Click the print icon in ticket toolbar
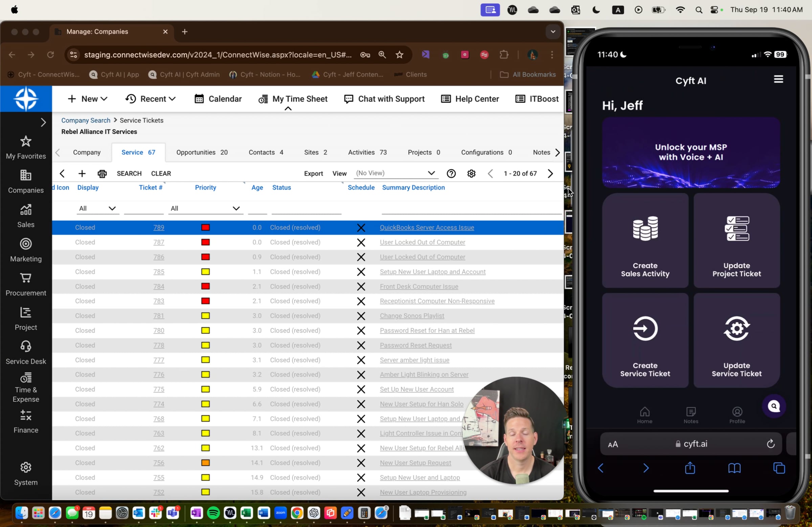 [x=102, y=174]
